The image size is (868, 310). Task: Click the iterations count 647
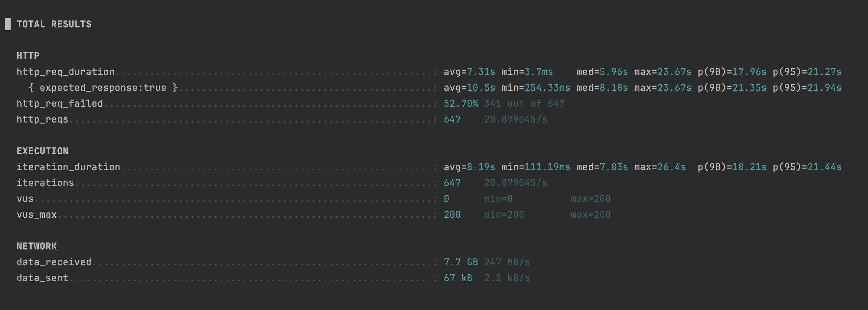pos(452,183)
